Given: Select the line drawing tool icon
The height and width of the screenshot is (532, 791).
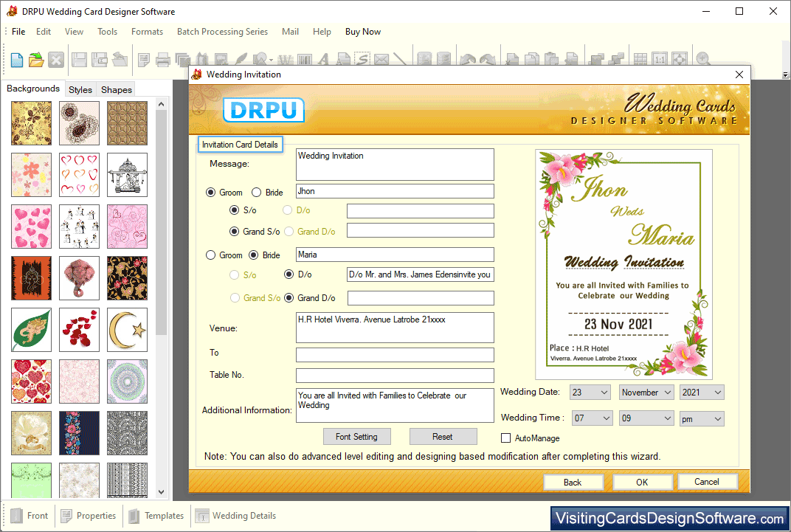Looking at the screenshot, I should tap(400, 60).
